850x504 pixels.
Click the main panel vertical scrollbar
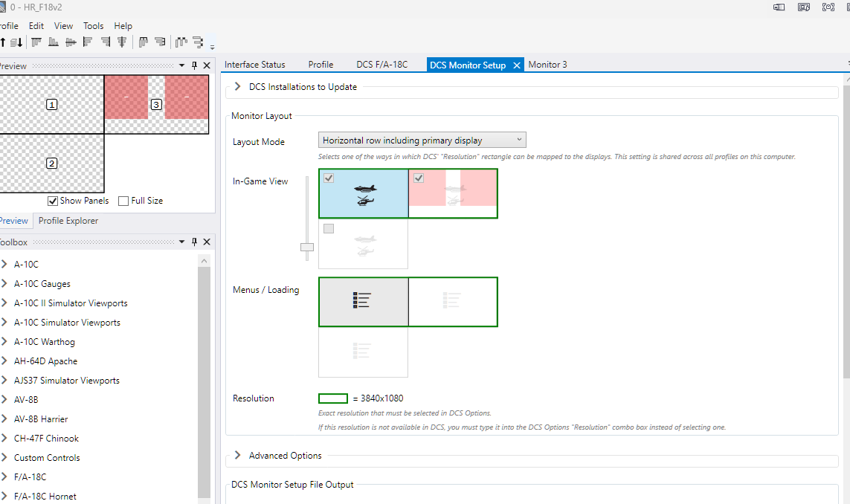847,230
